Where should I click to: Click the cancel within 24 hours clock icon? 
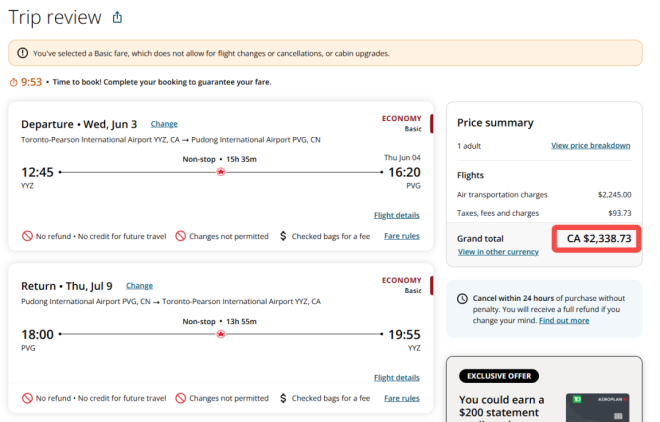point(461,299)
